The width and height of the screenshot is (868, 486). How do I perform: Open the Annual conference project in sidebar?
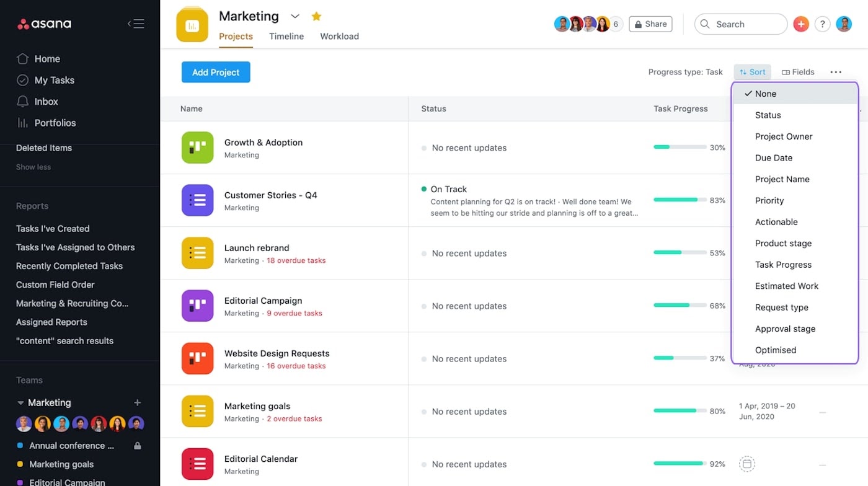[71, 446]
